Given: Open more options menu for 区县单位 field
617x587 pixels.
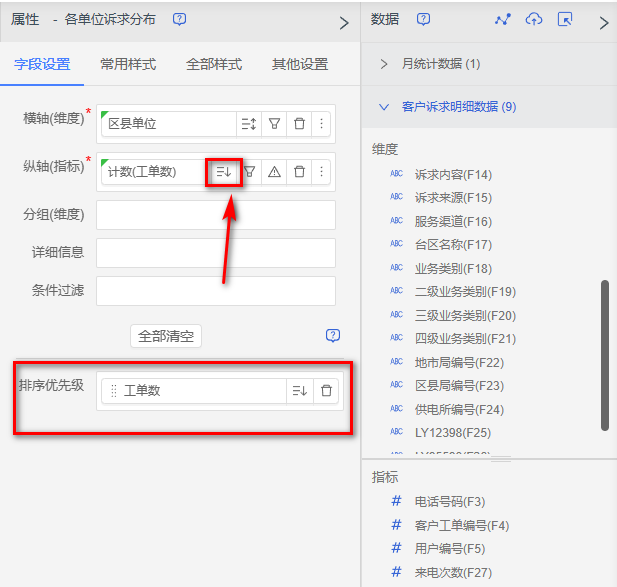Looking at the screenshot, I should click(x=321, y=124).
